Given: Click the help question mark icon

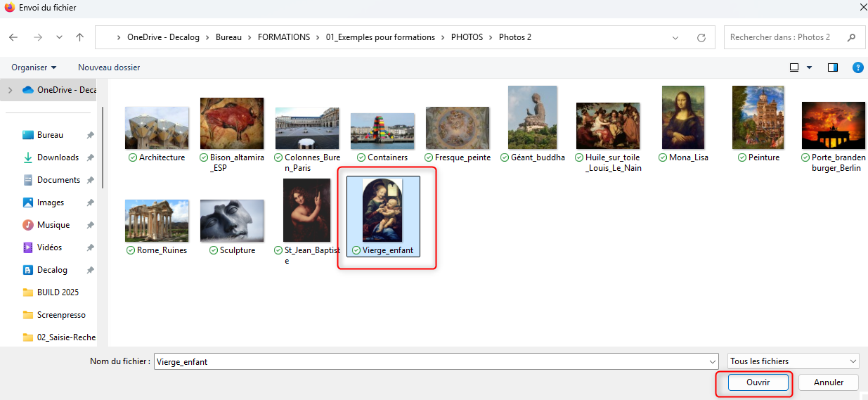Looking at the screenshot, I should pyautogui.click(x=857, y=67).
